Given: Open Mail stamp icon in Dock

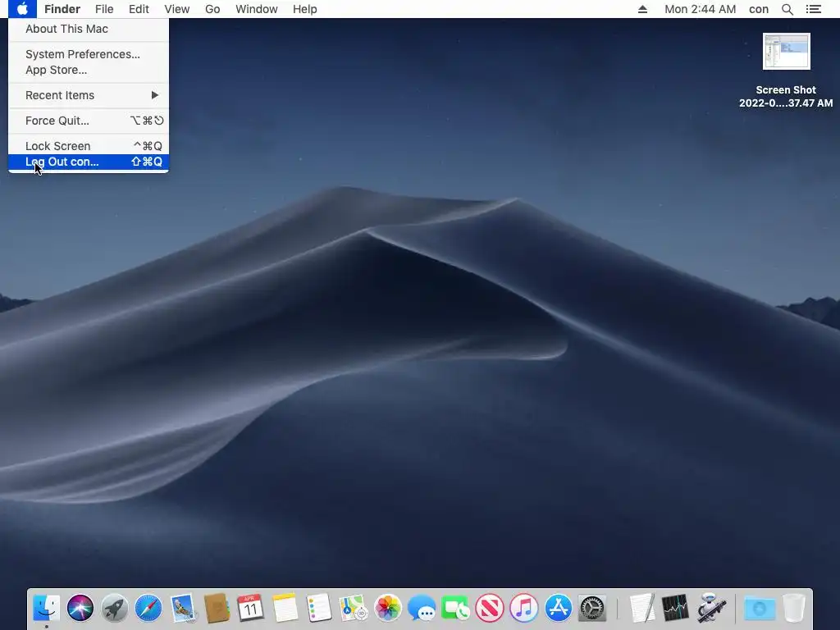Looking at the screenshot, I should point(183,608).
